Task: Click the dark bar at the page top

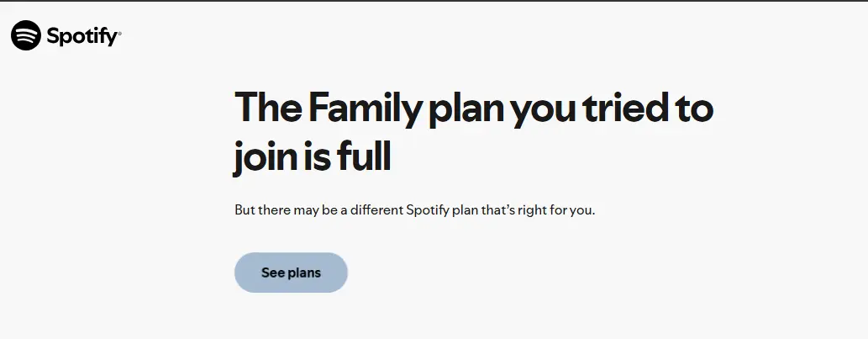Action: tap(434, 1)
